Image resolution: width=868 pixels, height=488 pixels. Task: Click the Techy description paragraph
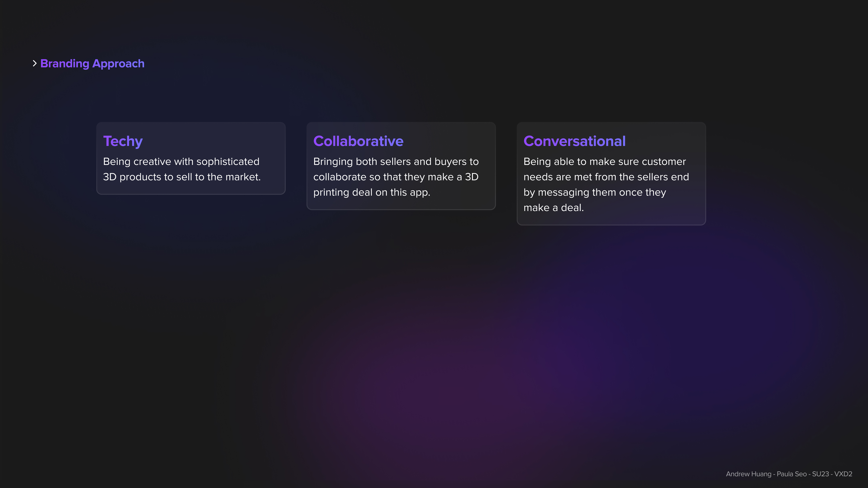coord(182,169)
